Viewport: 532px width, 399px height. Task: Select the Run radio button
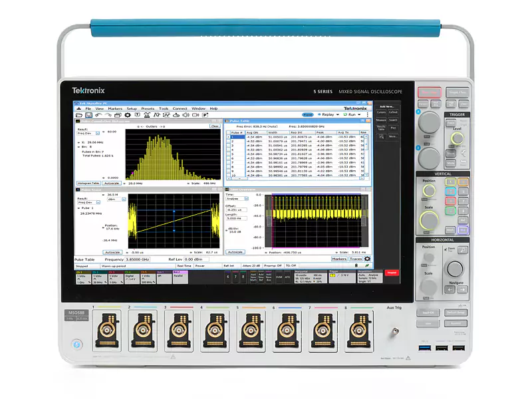pyautogui.click(x=345, y=114)
